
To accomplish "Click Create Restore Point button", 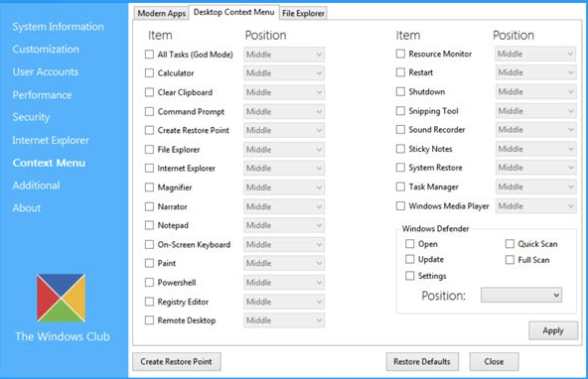I will (176, 362).
